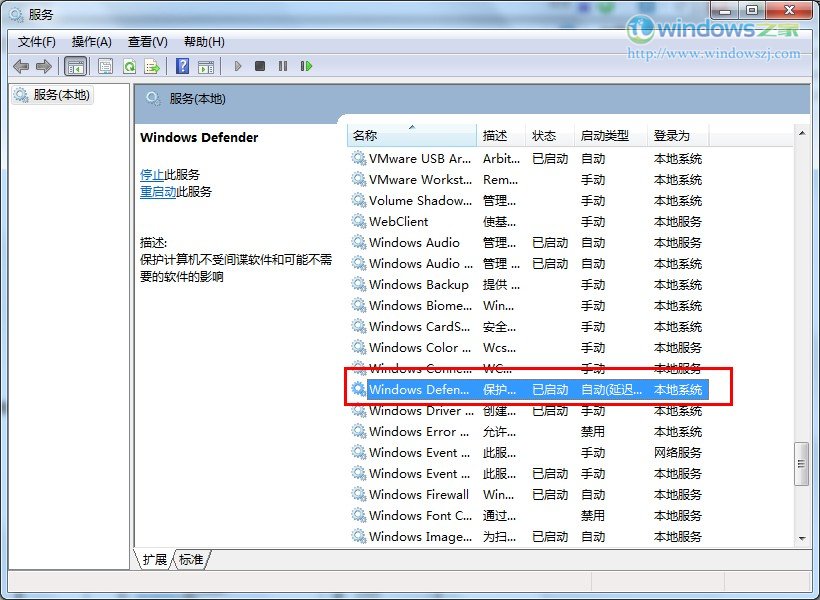Click the 重启动 link to restart service
820x600 pixels.
(x=158, y=192)
